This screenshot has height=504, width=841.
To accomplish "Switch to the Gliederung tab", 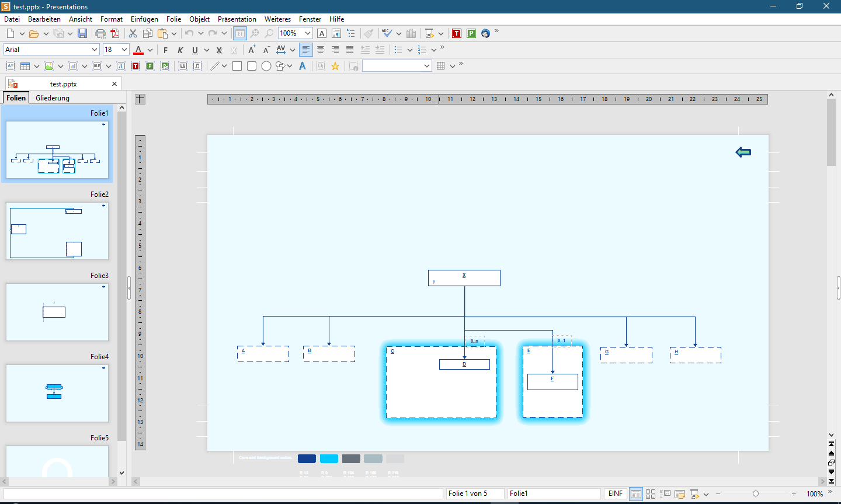I will click(53, 98).
